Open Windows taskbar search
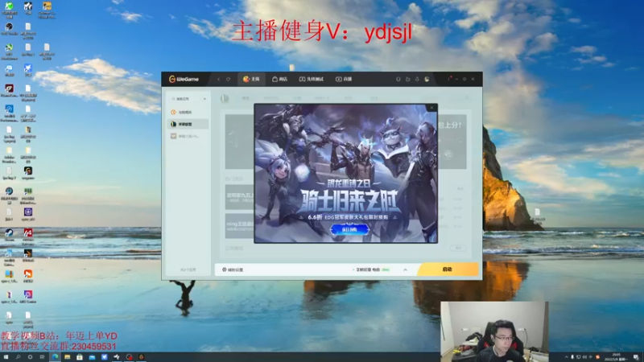The height and width of the screenshot is (362, 644). (x=18, y=357)
